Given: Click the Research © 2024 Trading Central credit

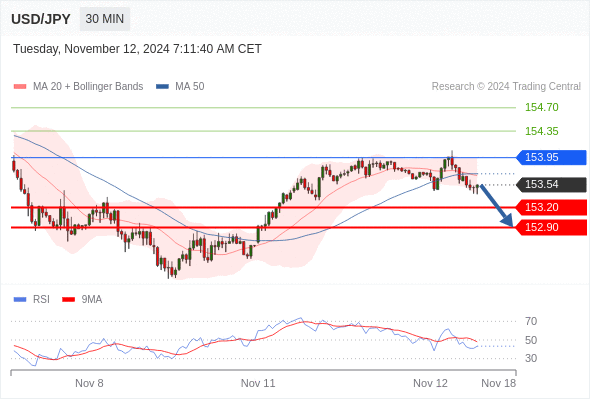Looking at the screenshot, I should 506,87.
